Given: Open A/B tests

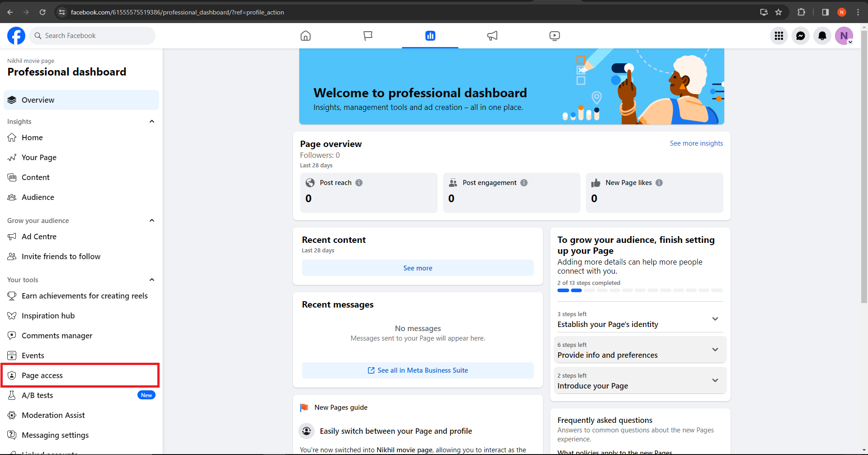Looking at the screenshot, I should tap(81, 395).
